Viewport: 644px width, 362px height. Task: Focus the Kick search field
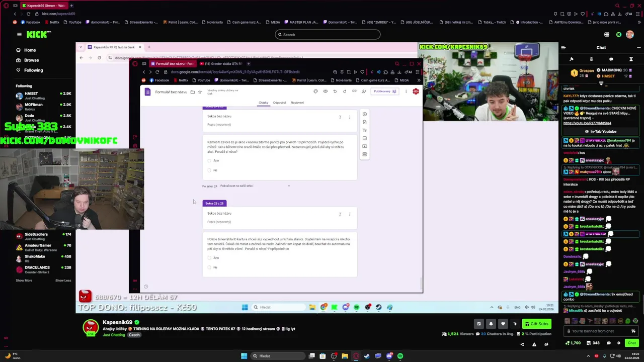tap(328, 35)
